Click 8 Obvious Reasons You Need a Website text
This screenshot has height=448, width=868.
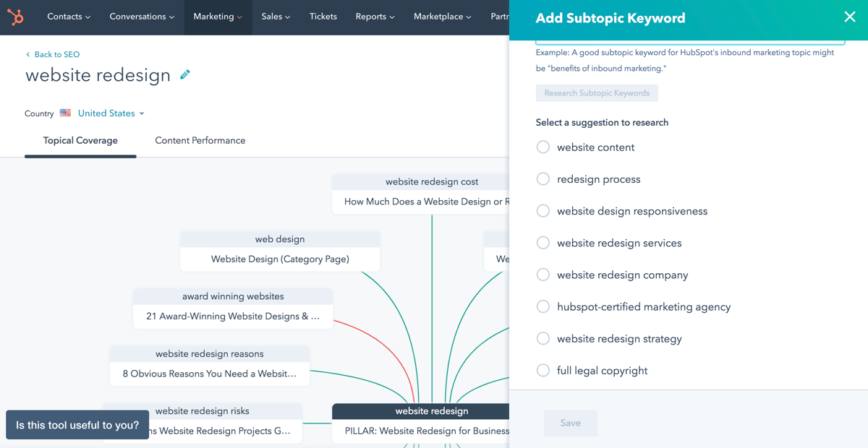point(209,374)
